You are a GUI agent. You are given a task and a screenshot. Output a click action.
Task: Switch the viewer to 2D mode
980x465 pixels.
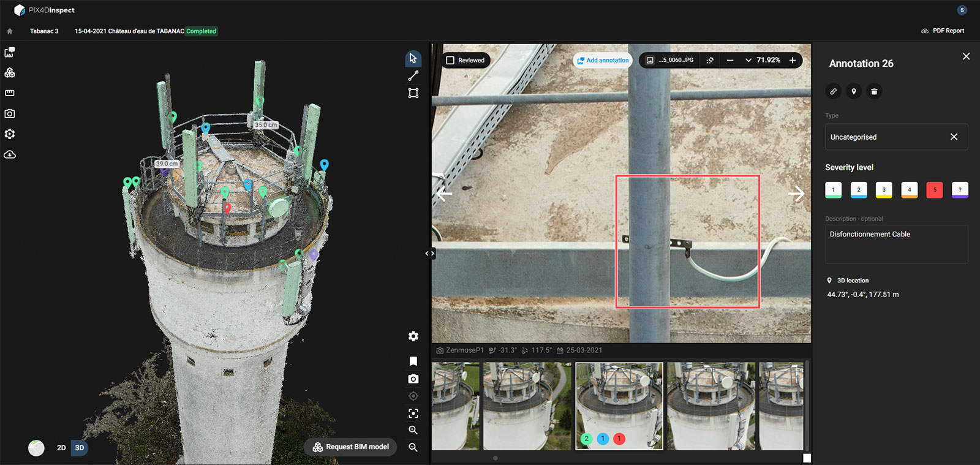point(61,448)
